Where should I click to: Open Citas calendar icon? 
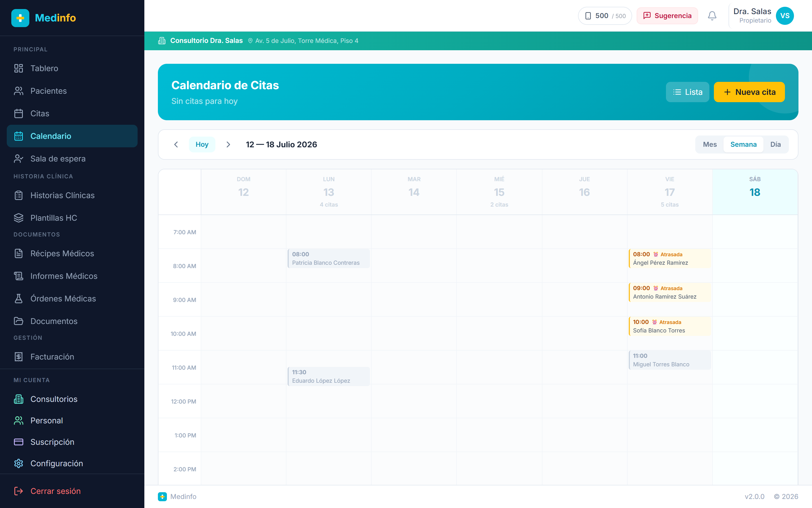tap(18, 113)
